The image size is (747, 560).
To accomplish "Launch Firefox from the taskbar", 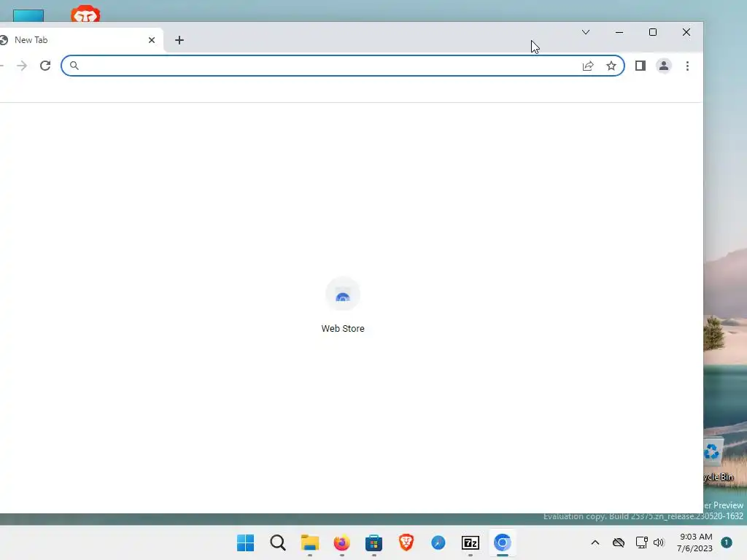I will click(x=341, y=542).
